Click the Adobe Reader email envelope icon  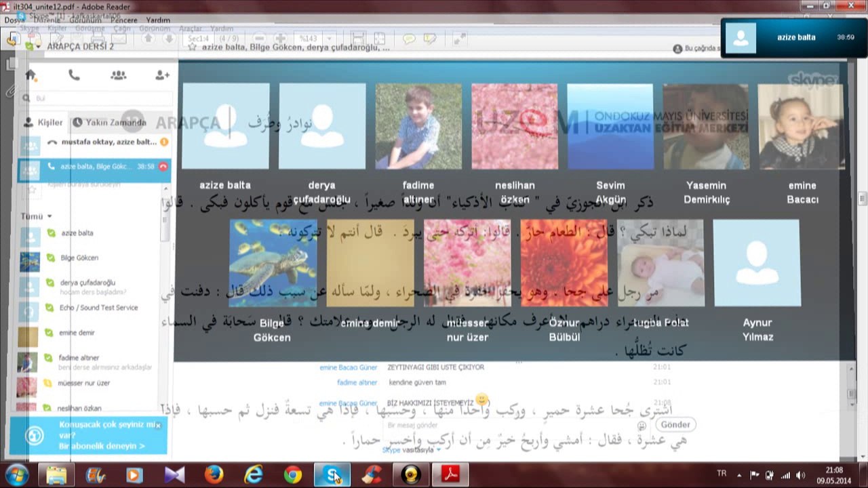pos(117,39)
